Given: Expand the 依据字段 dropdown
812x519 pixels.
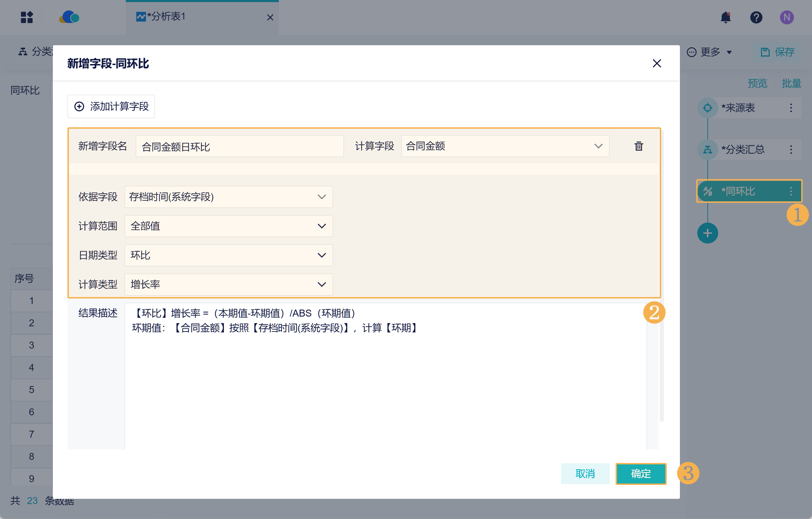Looking at the screenshot, I should tap(228, 197).
